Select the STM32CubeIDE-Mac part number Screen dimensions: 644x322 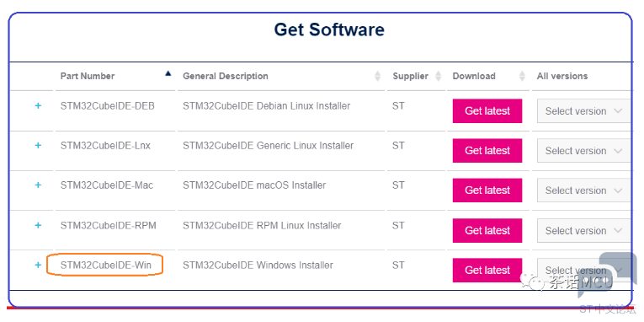[x=107, y=185]
